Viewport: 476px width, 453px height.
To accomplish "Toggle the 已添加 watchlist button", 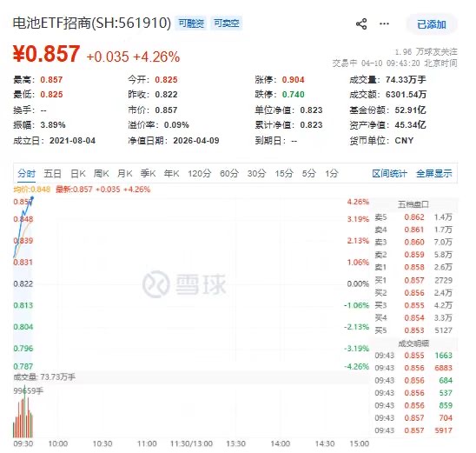I will point(432,24).
